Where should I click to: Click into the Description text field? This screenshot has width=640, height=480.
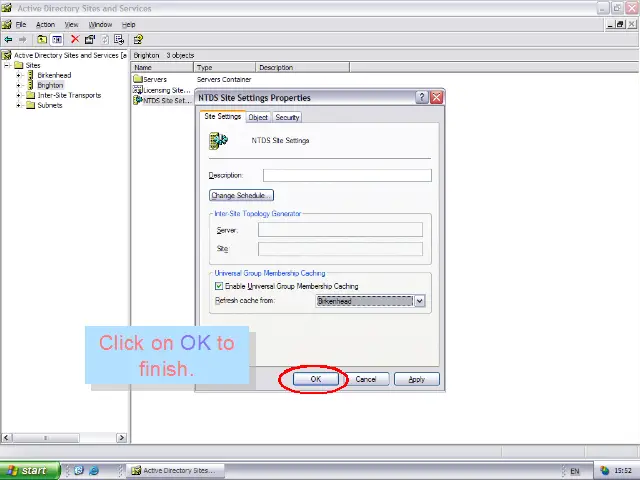[347, 176]
